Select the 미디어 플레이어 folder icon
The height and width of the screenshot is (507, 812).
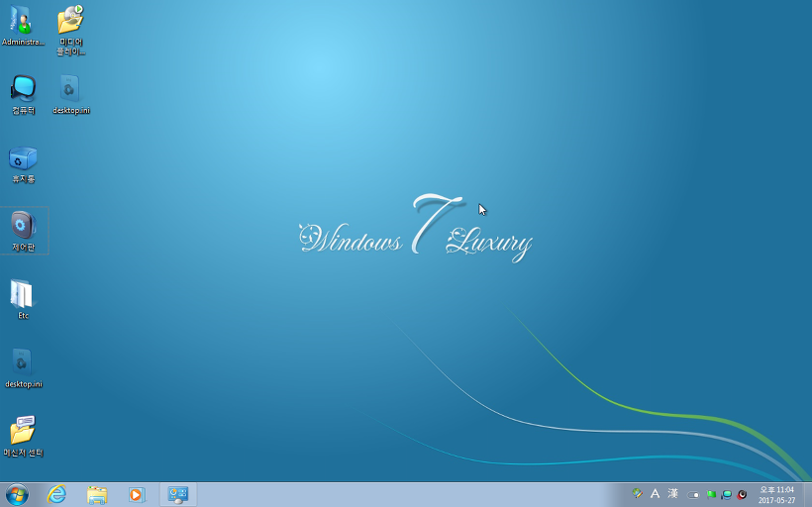(71, 30)
